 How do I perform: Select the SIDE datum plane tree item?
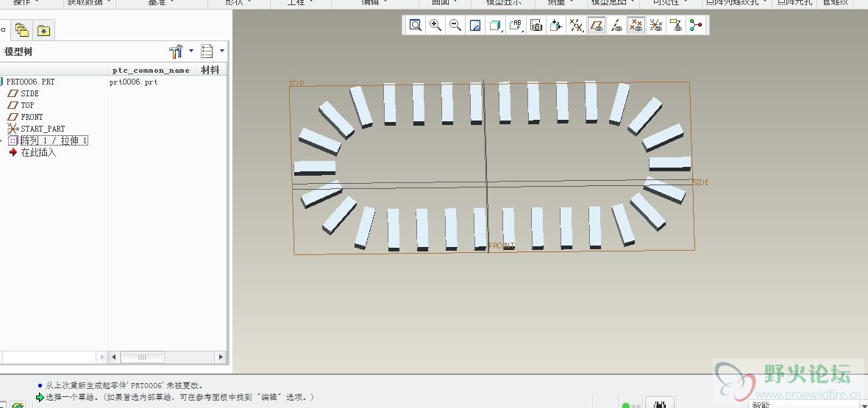pyautogui.click(x=29, y=93)
